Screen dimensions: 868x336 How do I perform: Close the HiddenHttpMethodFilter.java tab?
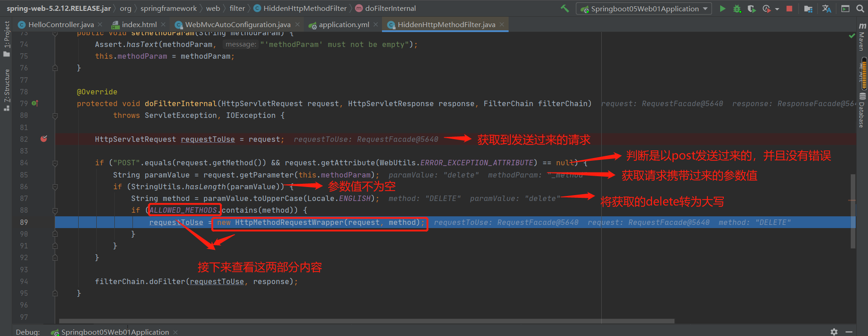(502, 24)
